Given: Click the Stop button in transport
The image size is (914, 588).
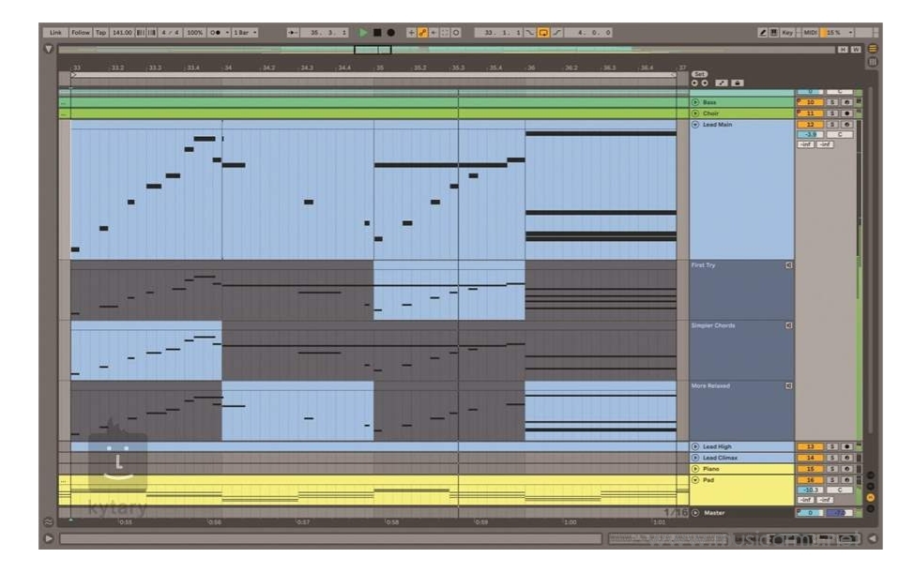Looking at the screenshot, I should (377, 33).
